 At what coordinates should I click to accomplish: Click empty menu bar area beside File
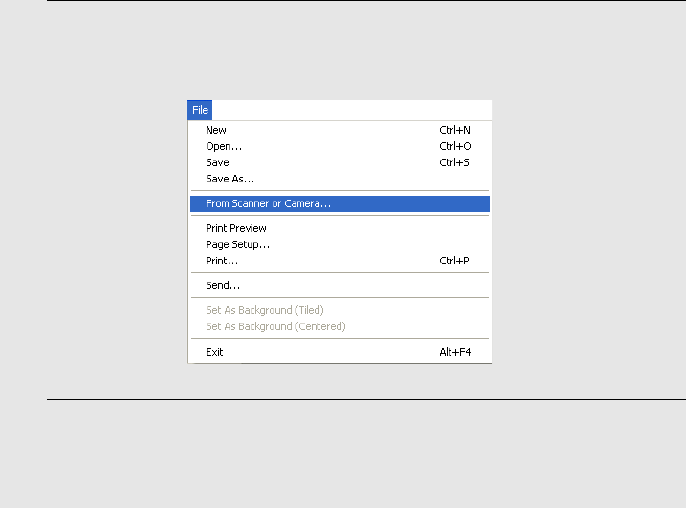pyautogui.click(x=350, y=110)
